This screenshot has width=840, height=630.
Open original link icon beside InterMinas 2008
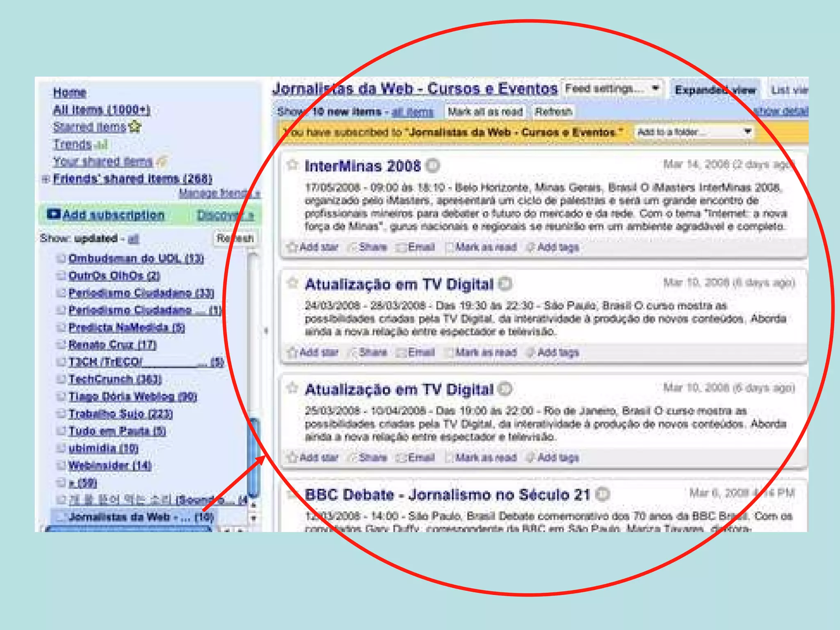click(433, 166)
